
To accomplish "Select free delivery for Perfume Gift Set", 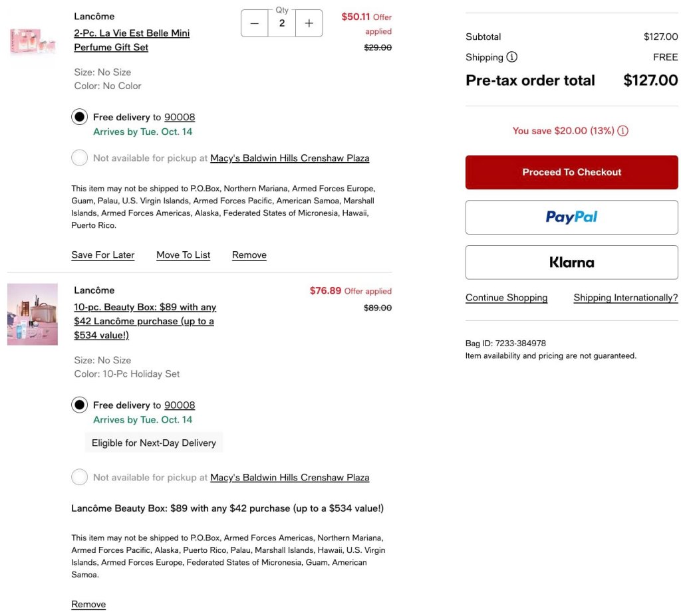I will click(80, 117).
